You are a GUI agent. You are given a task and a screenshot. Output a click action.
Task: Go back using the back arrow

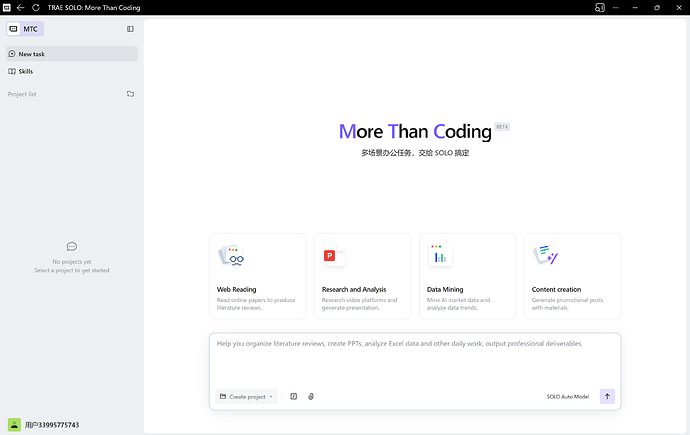pos(21,7)
